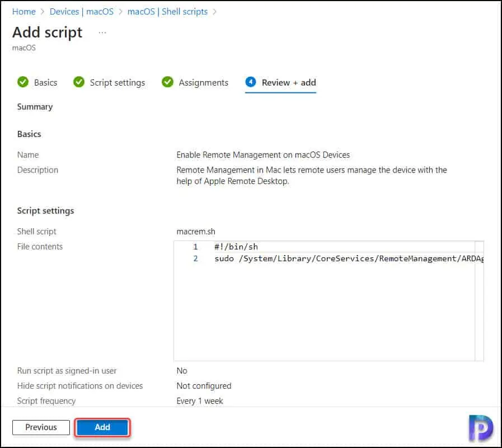Click the 'Run script as signed-in user' label
The width and height of the screenshot is (502, 448).
pyautogui.click(x=67, y=371)
